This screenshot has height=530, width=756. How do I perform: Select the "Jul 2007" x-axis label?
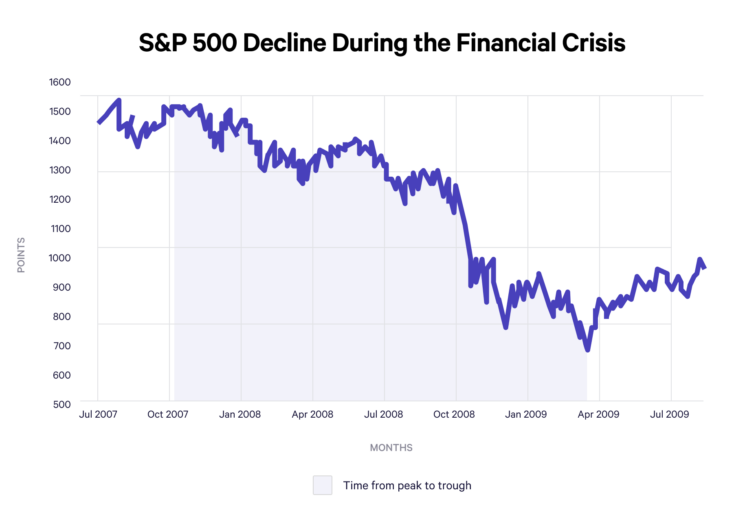(98, 412)
